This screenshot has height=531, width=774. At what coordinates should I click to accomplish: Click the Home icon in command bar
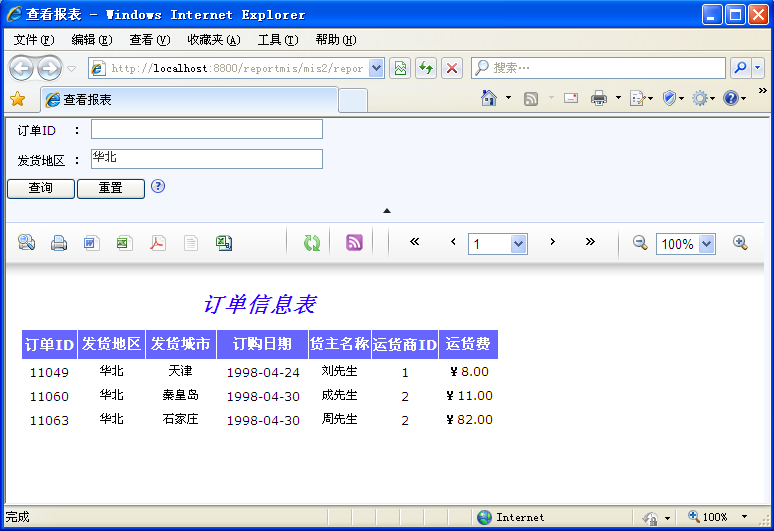[x=489, y=98]
